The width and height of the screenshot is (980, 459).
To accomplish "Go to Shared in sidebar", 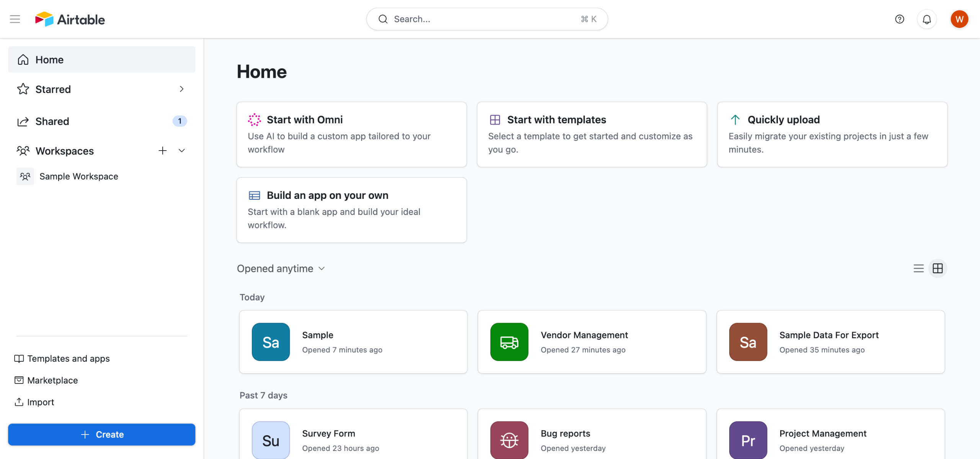I will point(52,121).
